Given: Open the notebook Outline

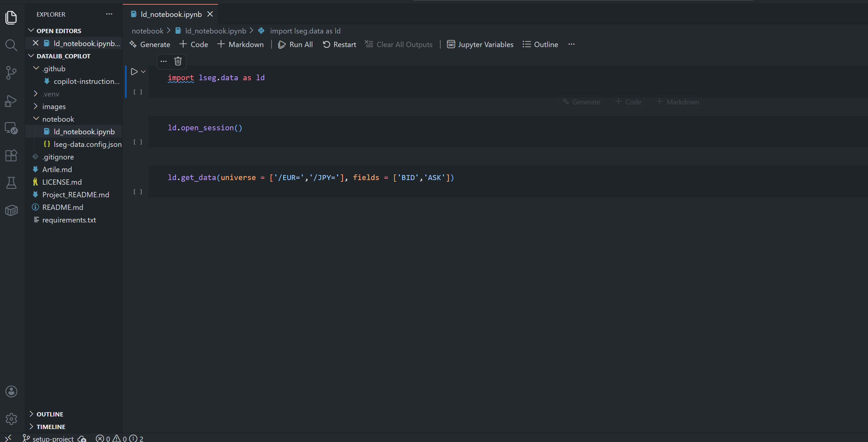Looking at the screenshot, I should (x=540, y=44).
